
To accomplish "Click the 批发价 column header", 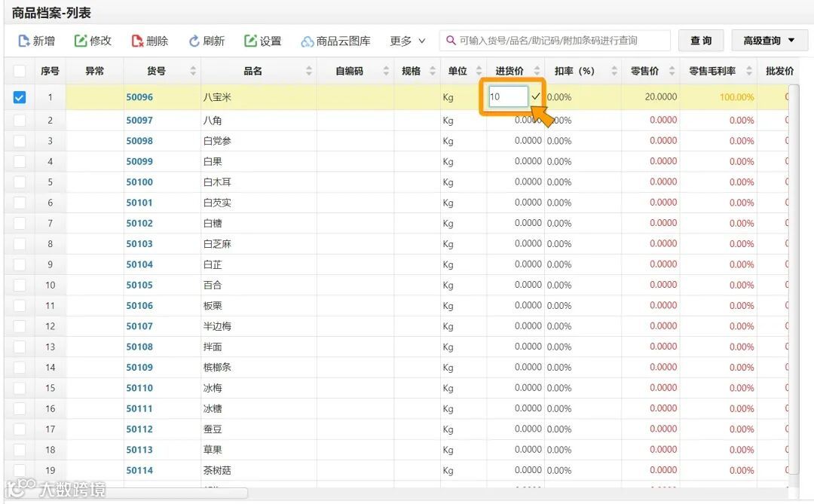I will pyautogui.click(x=780, y=71).
